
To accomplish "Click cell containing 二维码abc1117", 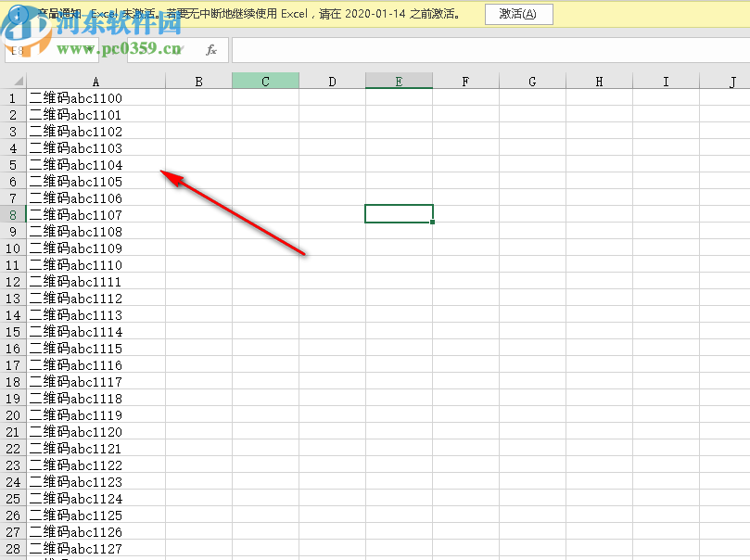I will tap(96, 382).
